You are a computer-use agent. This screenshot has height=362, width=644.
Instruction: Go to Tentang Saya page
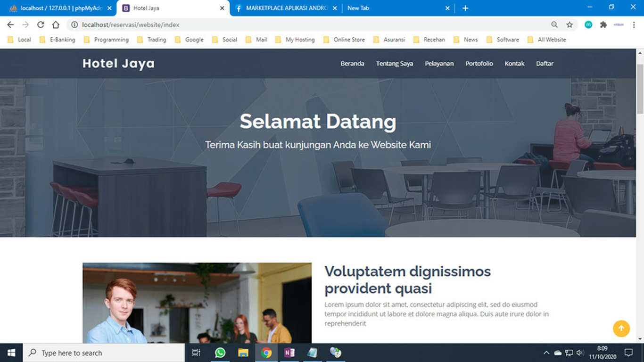point(394,64)
